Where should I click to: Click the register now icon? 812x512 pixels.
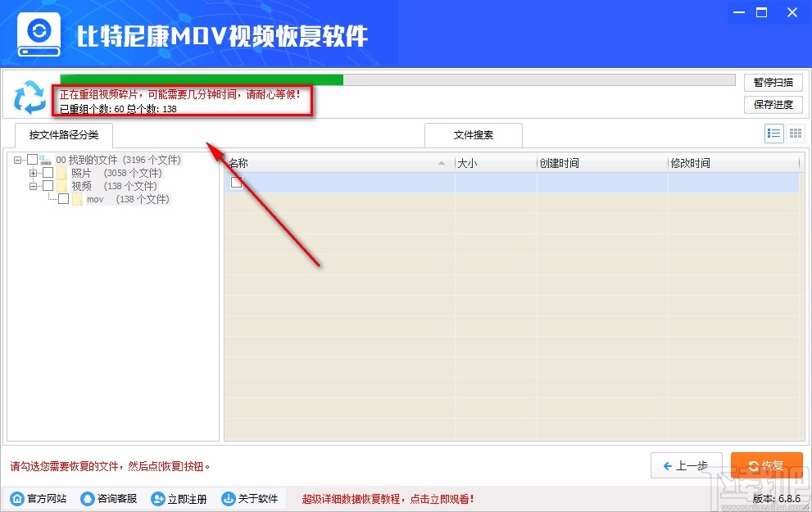pos(156,498)
